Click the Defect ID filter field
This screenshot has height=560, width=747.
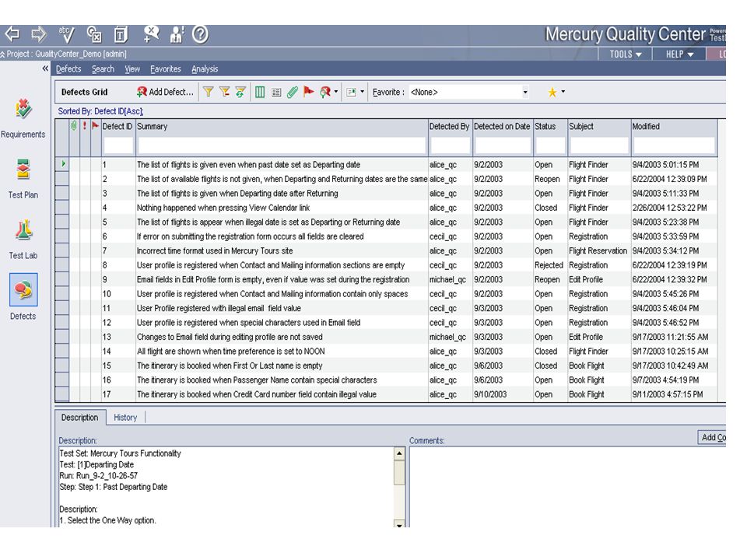click(x=118, y=145)
